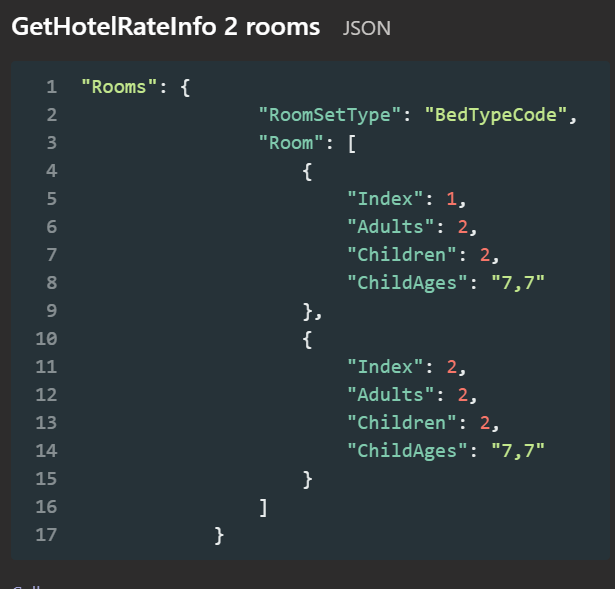The height and width of the screenshot is (589, 615).
Task: Click the "Children" key on line 13
Action: 402,423
